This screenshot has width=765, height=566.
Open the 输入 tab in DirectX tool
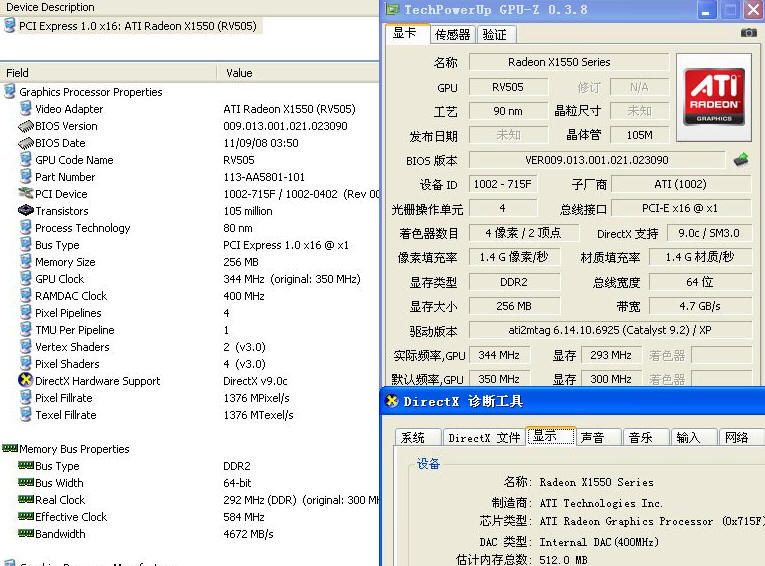pos(694,437)
